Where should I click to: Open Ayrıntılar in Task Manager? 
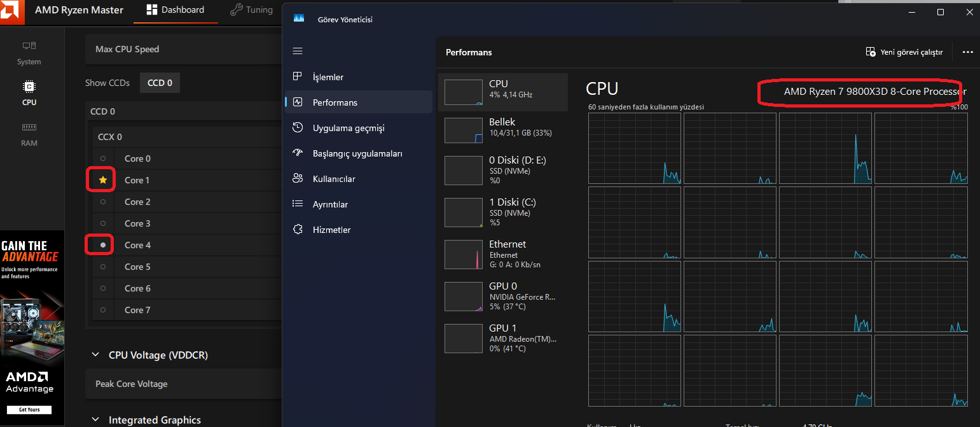click(x=359, y=204)
